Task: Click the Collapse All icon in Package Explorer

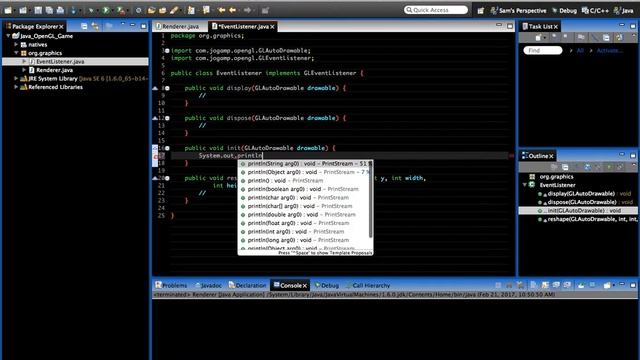Action: 84,26
